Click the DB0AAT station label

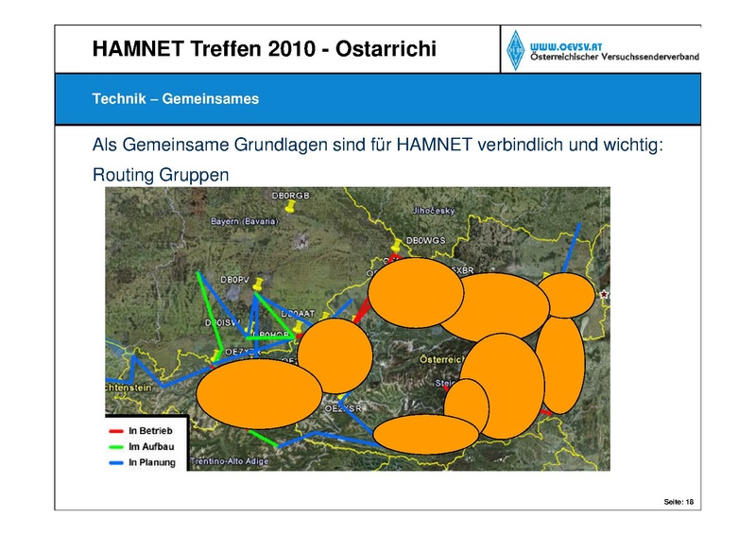click(x=298, y=314)
